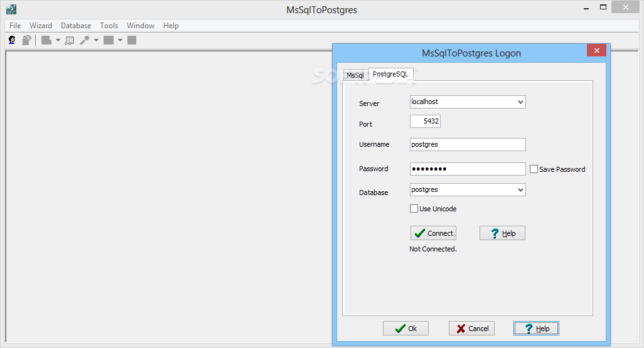Click the magic wand wizard toolbar icon

85,40
